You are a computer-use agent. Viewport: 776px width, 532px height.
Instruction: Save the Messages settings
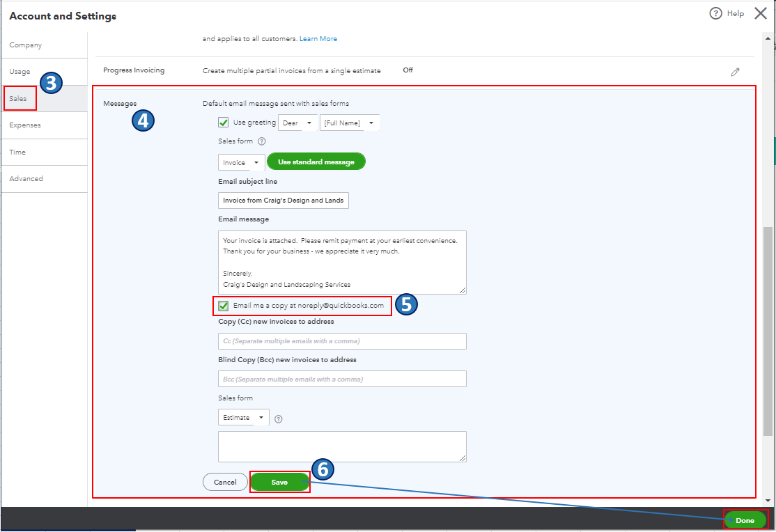[x=279, y=481]
